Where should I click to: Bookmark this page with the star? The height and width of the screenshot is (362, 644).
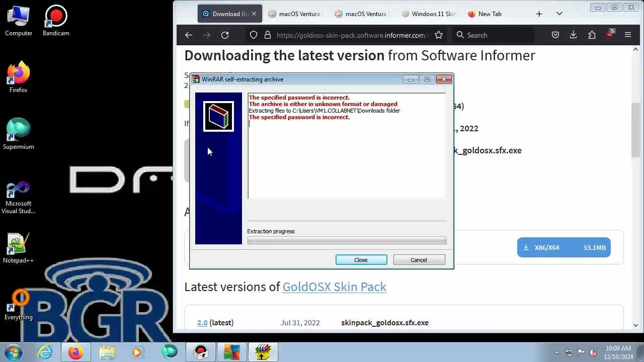pyautogui.click(x=439, y=35)
